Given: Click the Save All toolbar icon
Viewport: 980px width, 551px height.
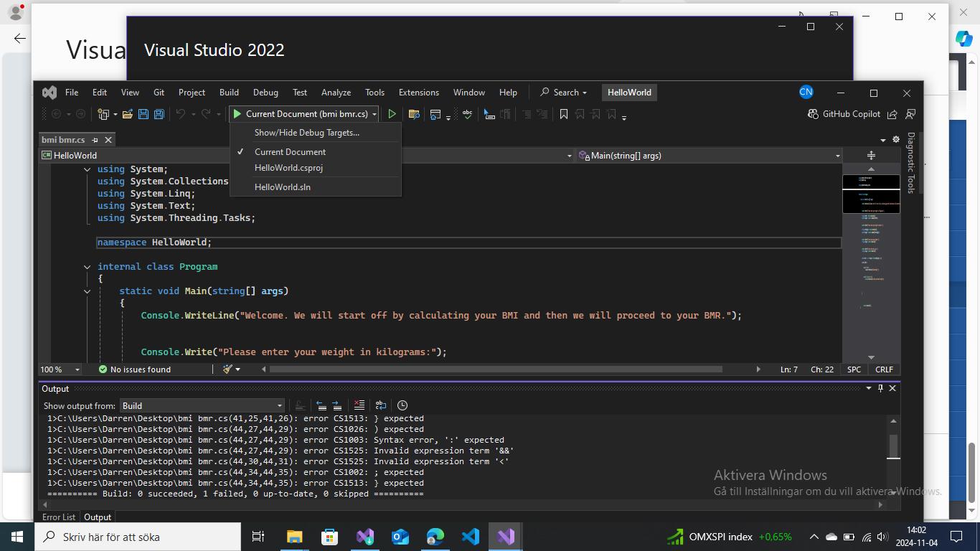Looking at the screenshot, I should click(159, 114).
